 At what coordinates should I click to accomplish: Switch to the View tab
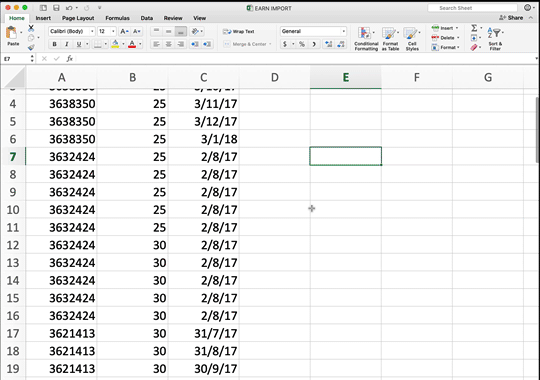199,18
